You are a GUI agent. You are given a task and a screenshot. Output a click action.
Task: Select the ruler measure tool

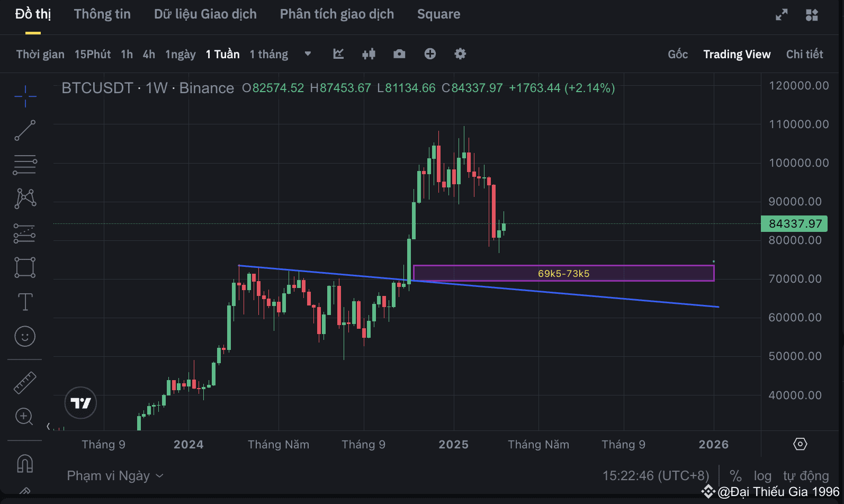pos(25,382)
